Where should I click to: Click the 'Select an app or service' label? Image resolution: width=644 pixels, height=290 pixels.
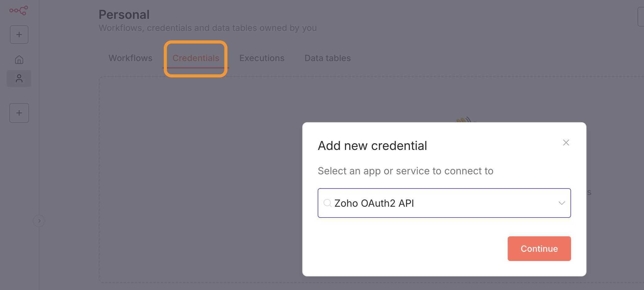click(x=405, y=171)
